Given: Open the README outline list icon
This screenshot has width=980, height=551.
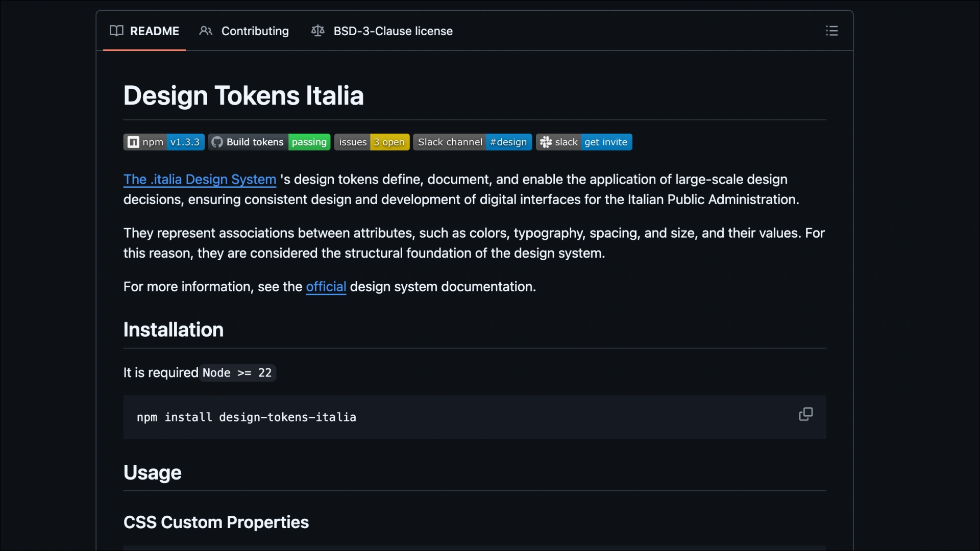Looking at the screenshot, I should pyautogui.click(x=831, y=31).
